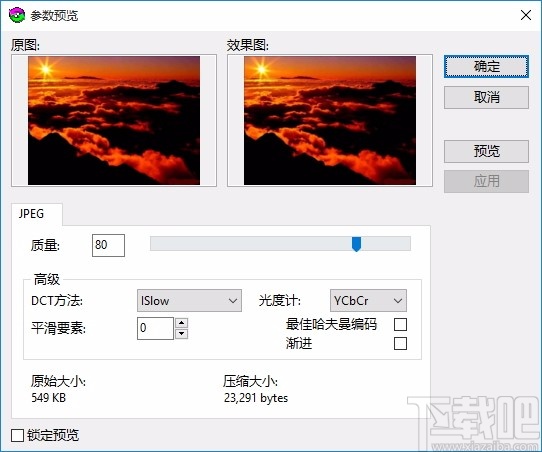Click the 原始大小 label
Image resolution: width=542 pixels, height=452 pixels.
click(58, 382)
